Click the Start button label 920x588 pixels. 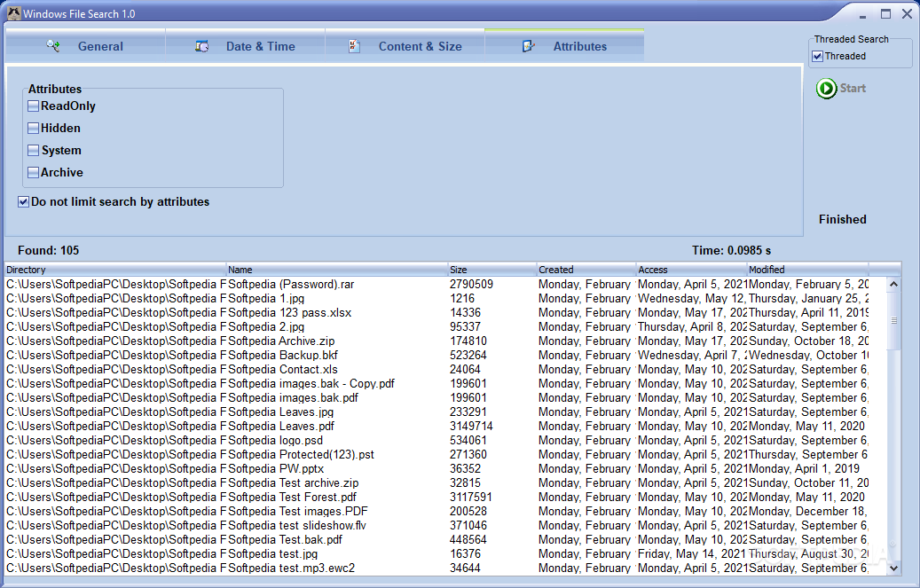tap(853, 88)
